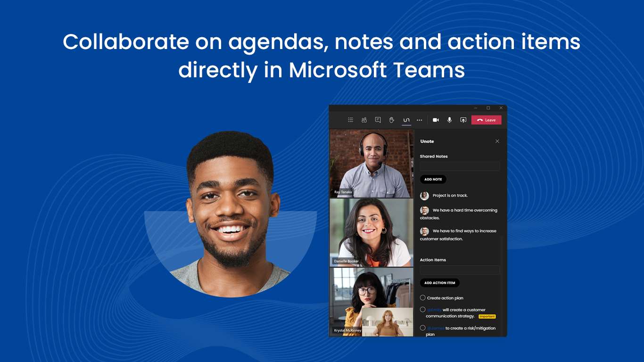This screenshot has height=362, width=644.
Task: Select the yellow 'Important' tag
Action: pos(487,316)
